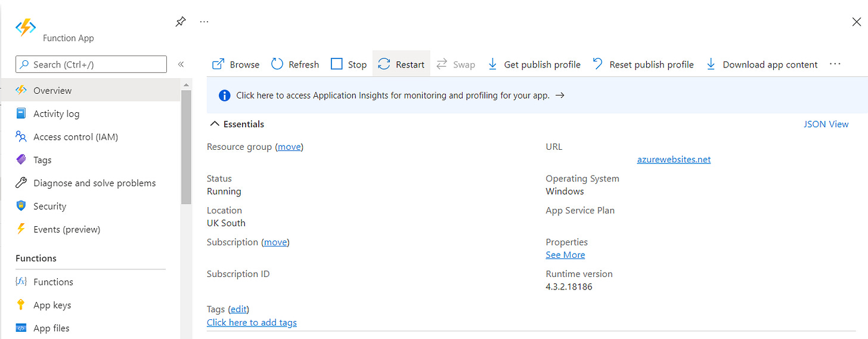Image resolution: width=868 pixels, height=339 pixels.
Task: Open Security in the sidebar
Action: click(x=90, y=207)
